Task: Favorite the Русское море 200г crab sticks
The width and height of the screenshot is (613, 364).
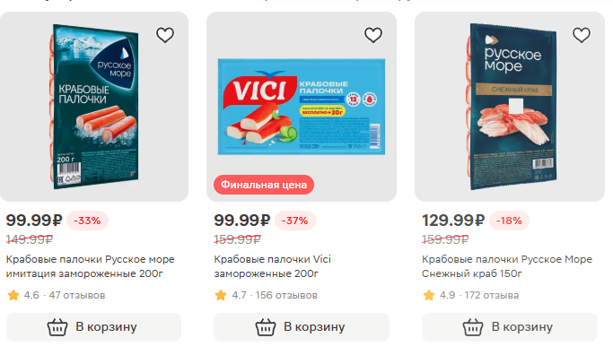Action: (x=165, y=35)
